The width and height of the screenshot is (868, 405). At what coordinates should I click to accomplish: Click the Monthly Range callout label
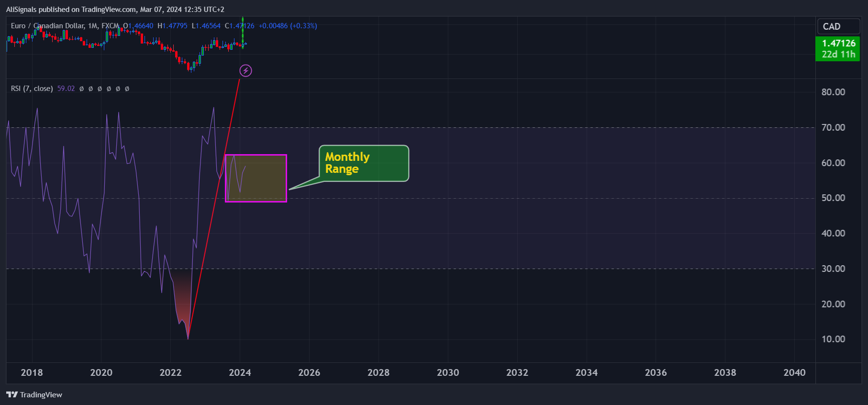point(364,163)
